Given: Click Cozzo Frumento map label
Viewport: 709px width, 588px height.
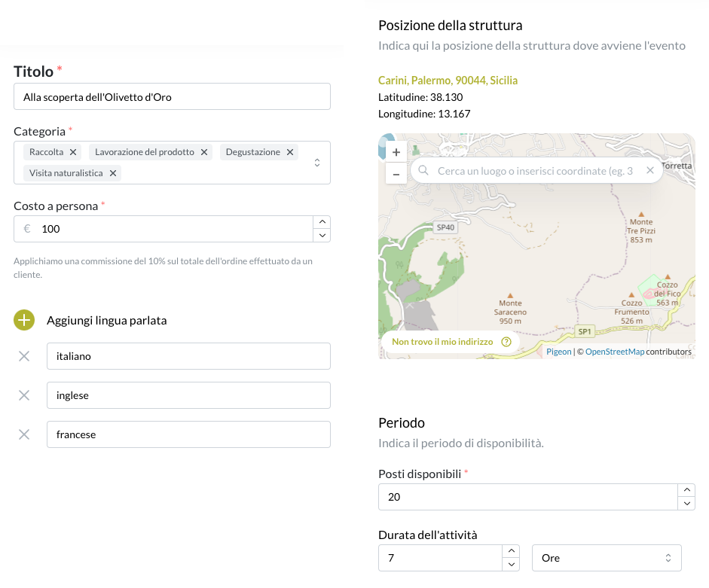Looking at the screenshot, I should pos(631,312).
